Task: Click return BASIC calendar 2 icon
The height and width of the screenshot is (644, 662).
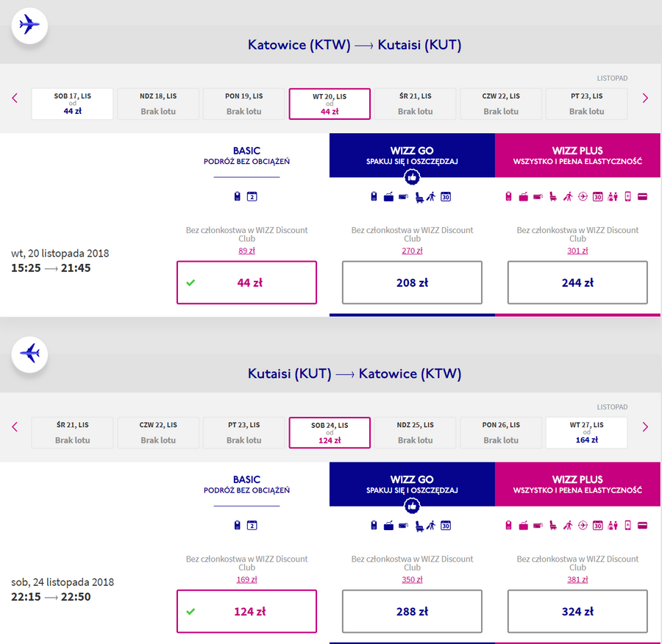Action: tap(252, 526)
